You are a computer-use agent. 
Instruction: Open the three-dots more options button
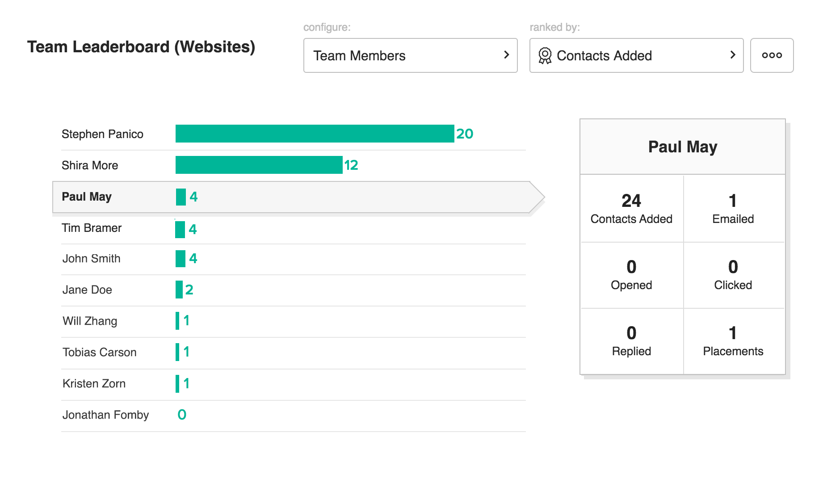[772, 55]
